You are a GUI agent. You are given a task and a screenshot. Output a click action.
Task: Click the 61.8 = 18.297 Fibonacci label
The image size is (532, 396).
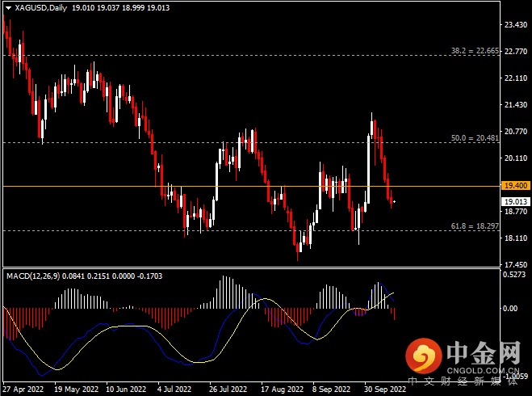475,225
